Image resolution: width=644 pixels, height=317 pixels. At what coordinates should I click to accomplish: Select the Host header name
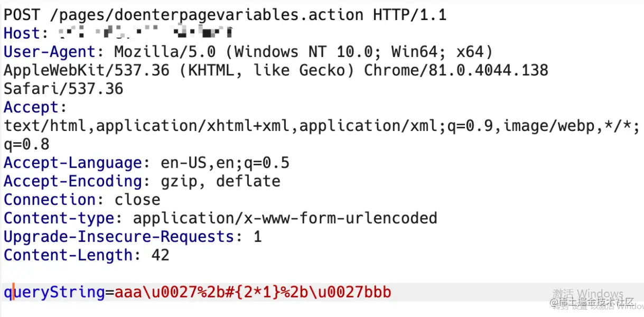[x=22, y=33]
